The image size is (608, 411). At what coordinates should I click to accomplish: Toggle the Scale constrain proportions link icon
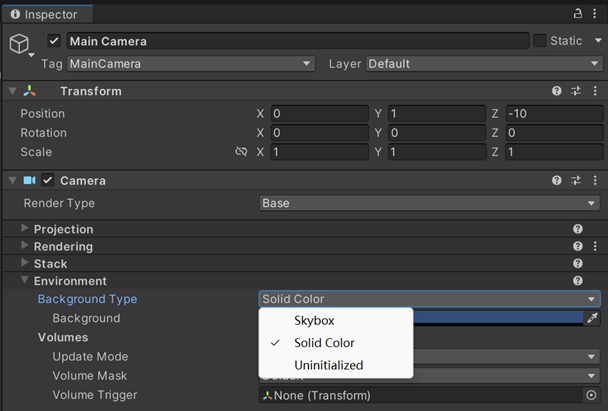tap(240, 152)
